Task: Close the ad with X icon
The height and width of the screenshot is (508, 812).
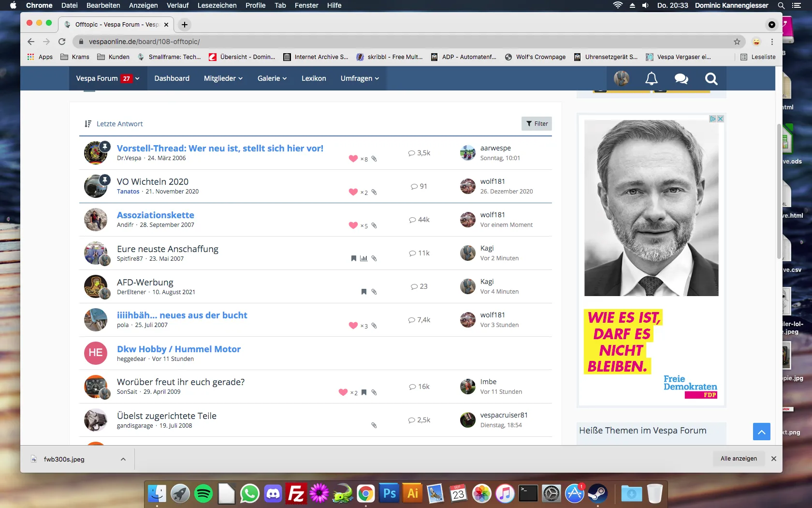Action: coord(720,119)
